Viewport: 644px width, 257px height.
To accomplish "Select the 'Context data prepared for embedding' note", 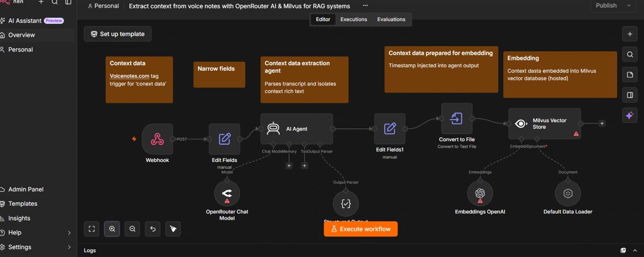I will pyautogui.click(x=441, y=69).
